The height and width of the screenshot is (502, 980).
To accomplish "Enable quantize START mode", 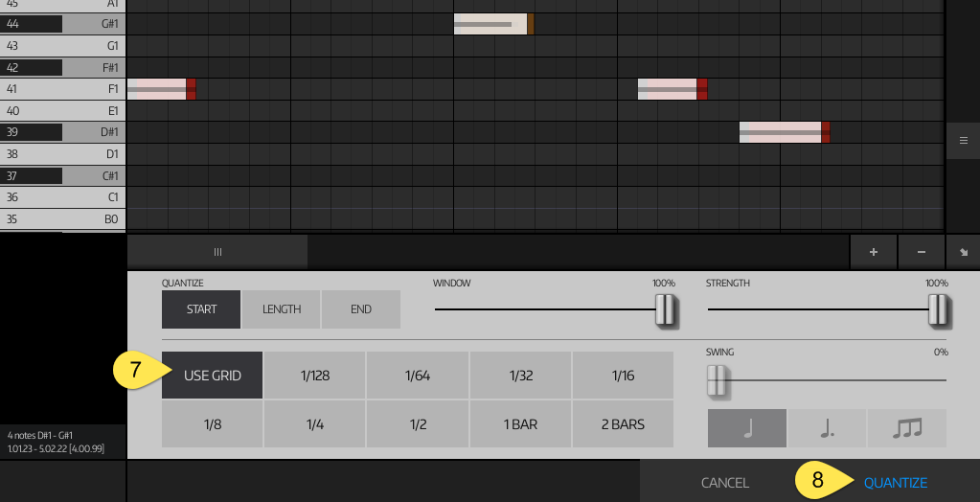I will [x=201, y=309].
